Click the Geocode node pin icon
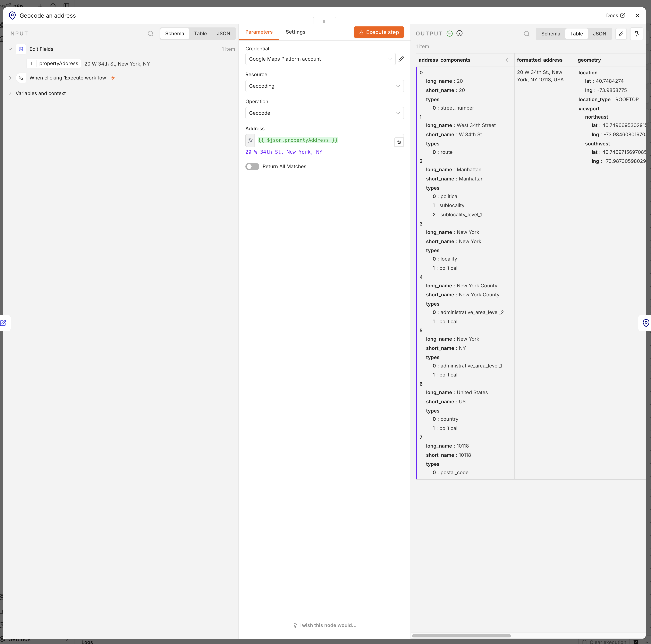 point(12,16)
